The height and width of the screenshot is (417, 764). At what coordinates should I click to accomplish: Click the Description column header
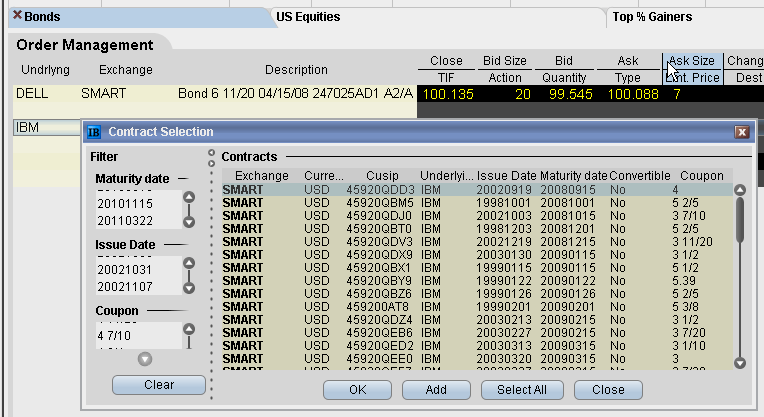tap(296, 70)
